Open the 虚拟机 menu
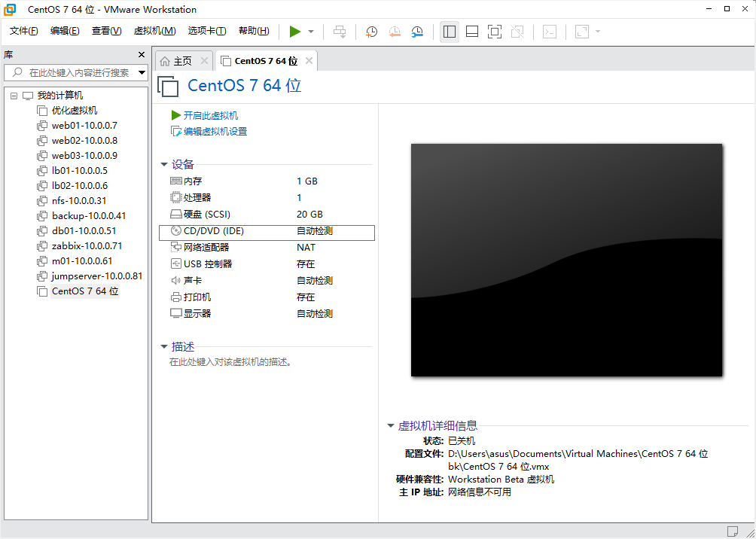Viewport: 756px width, 539px height. pos(155,32)
